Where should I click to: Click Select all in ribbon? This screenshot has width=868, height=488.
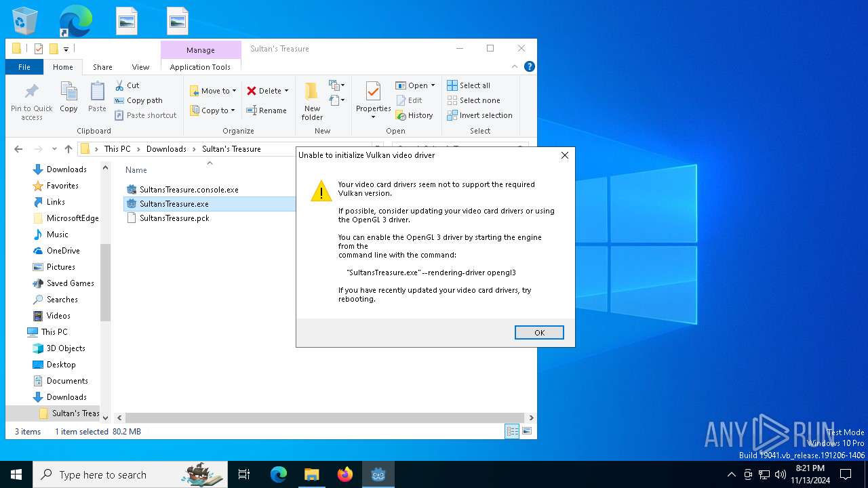469,85
